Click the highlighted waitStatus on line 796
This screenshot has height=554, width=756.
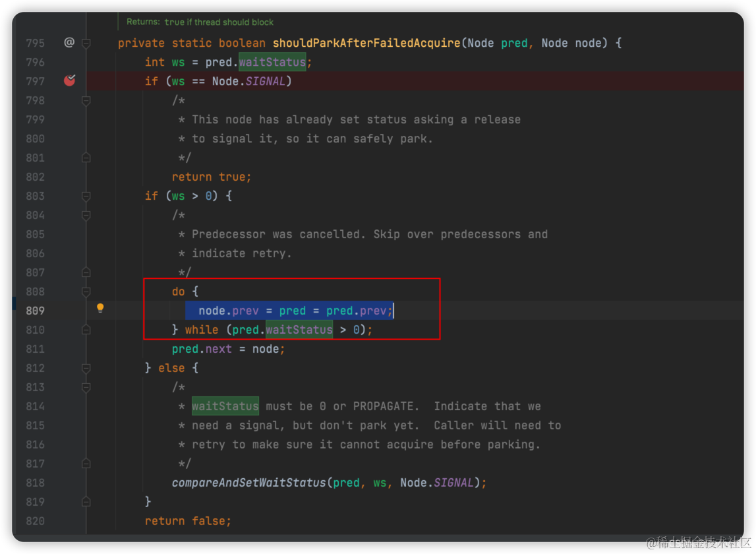click(x=272, y=62)
